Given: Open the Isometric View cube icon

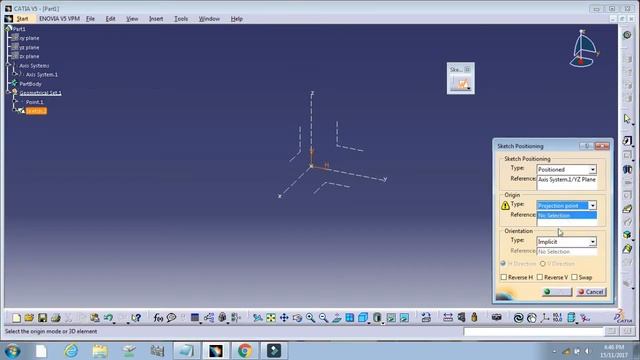Looking at the screenshot, I should pyautogui.click(x=363, y=318).
